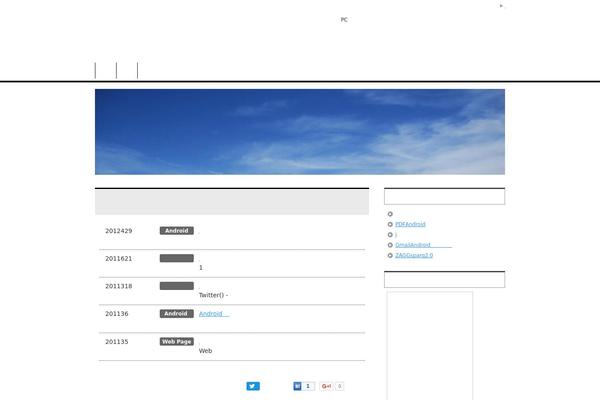Screen dimensions: 600x400
Task: Click the 'Twitter() -' entry text
Action: tap(214, 295)
